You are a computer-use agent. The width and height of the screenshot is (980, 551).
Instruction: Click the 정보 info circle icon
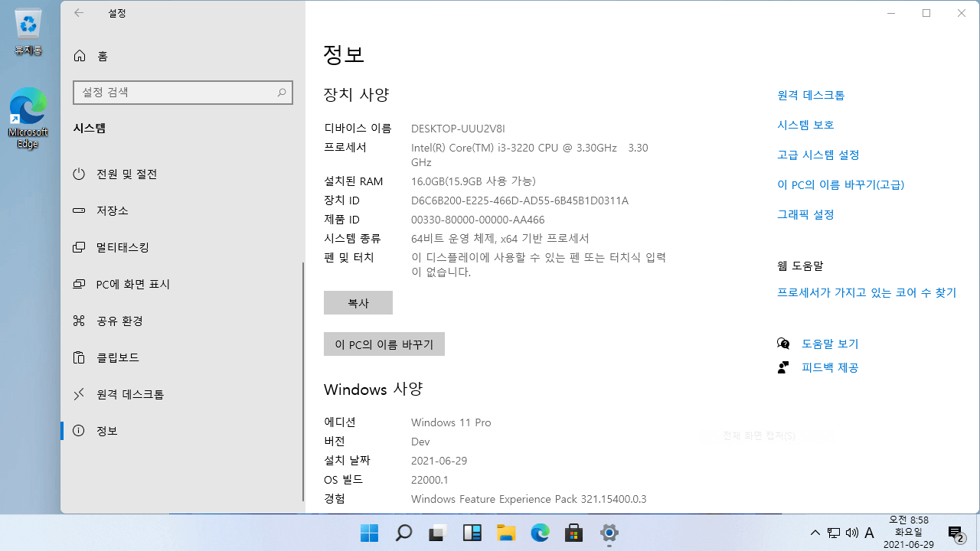point(79,431)
